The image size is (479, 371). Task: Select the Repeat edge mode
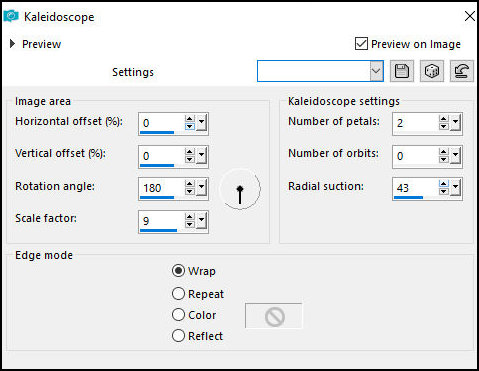click(178, 294)
